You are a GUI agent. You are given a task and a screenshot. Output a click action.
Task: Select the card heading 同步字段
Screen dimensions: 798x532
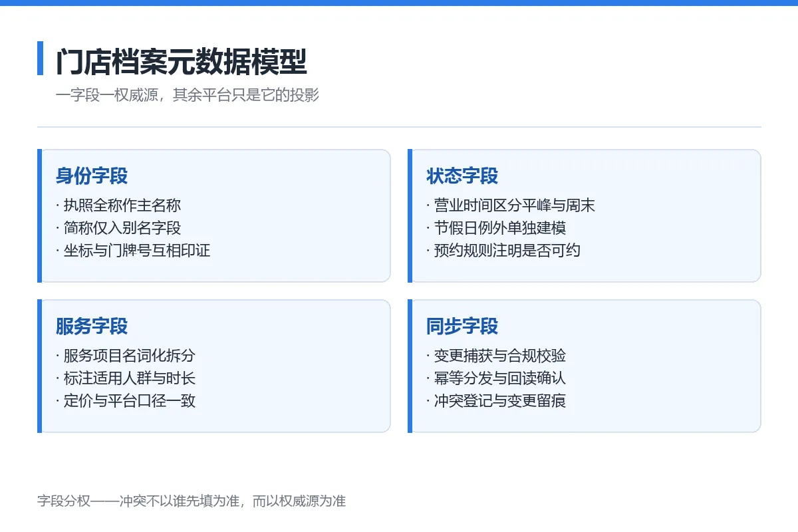click(x=462, y=327)
